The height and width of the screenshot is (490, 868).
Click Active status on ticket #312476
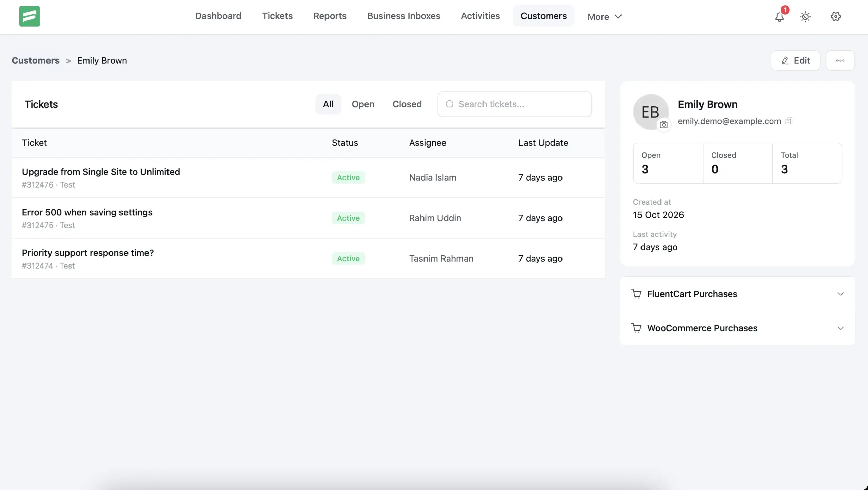[x=348, y=178]
